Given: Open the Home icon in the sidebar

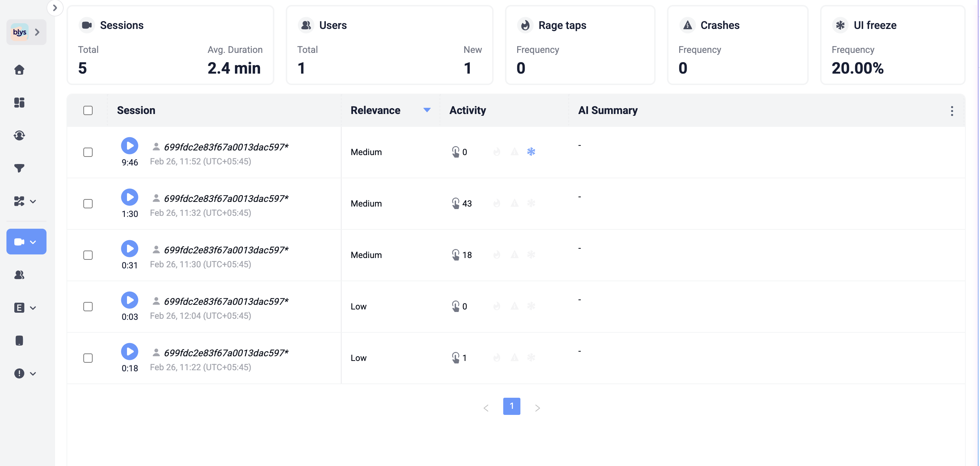Looking at the screenshot, I should point(19,70).
